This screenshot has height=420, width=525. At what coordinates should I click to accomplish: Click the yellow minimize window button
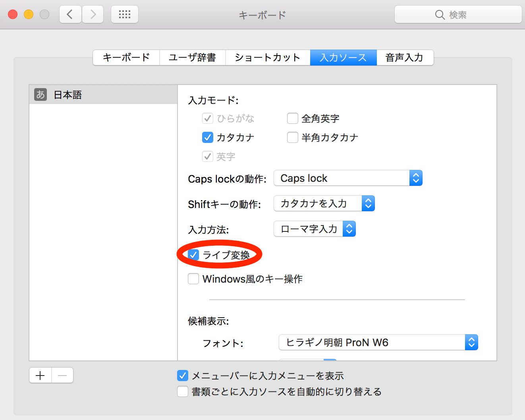(x=29, y=15)
